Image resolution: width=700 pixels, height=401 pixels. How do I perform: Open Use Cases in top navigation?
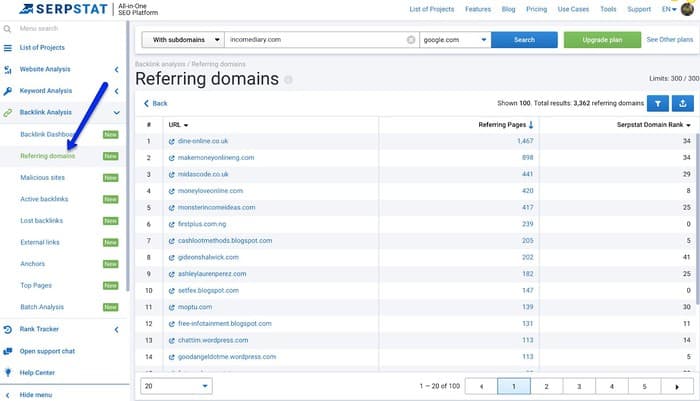click(x=573, y=9)
